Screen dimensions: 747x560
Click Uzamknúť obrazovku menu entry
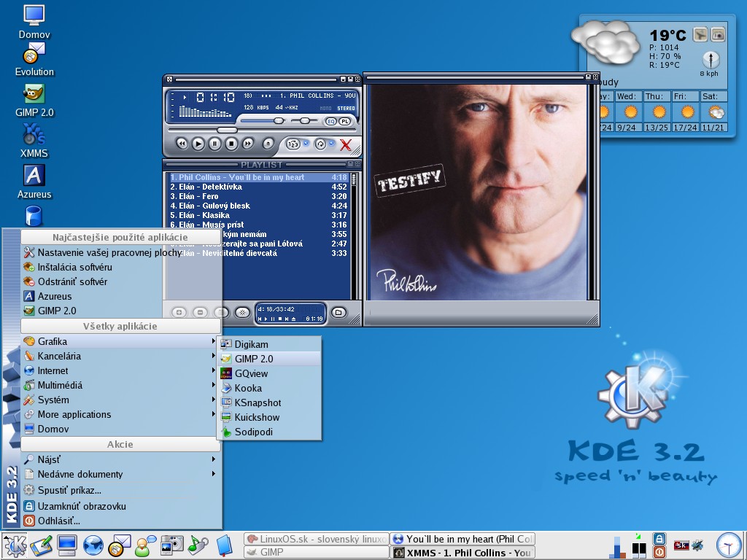[x=120, y=506]
